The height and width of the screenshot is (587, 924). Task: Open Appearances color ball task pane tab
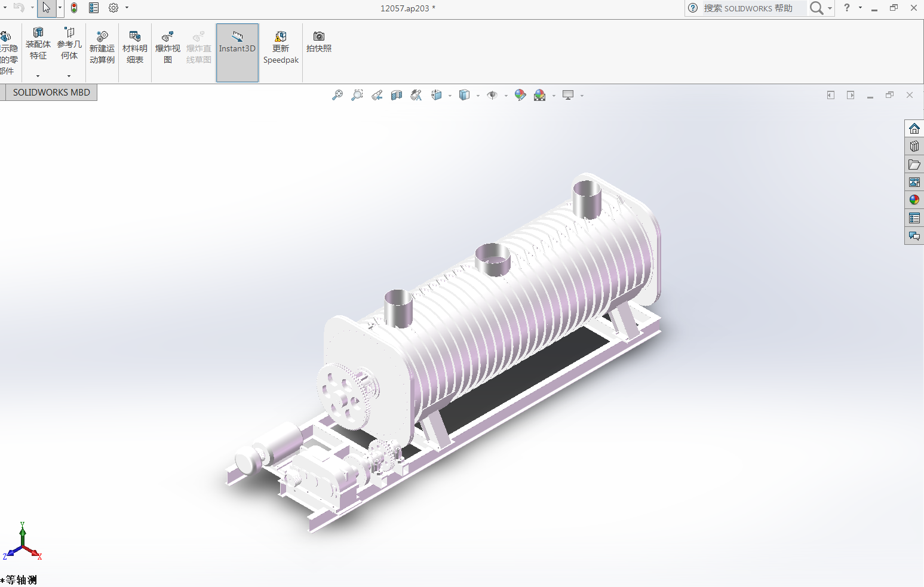pyautogui.click(x=914, y=200)
